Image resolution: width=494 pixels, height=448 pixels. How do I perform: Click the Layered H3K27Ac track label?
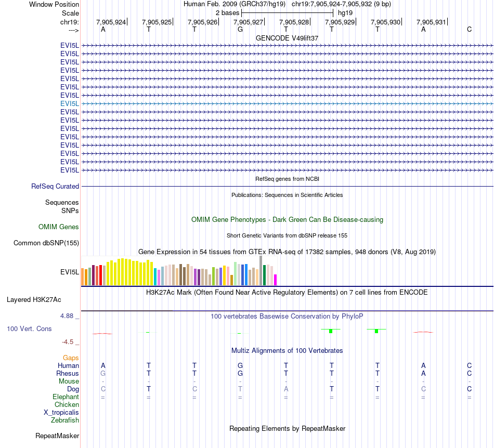[x=34, y=300]
